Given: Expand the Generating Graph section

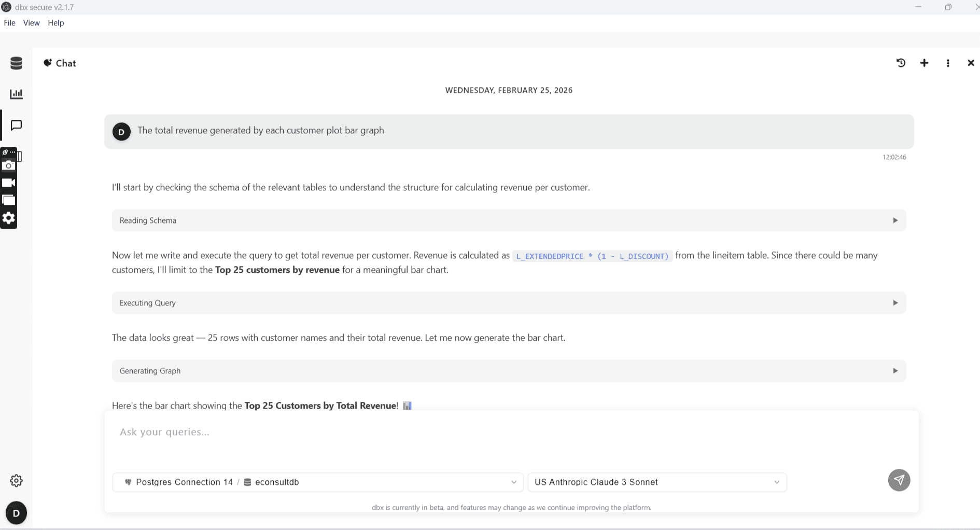Looking at the screenshot, I should [x=895, y=370].
